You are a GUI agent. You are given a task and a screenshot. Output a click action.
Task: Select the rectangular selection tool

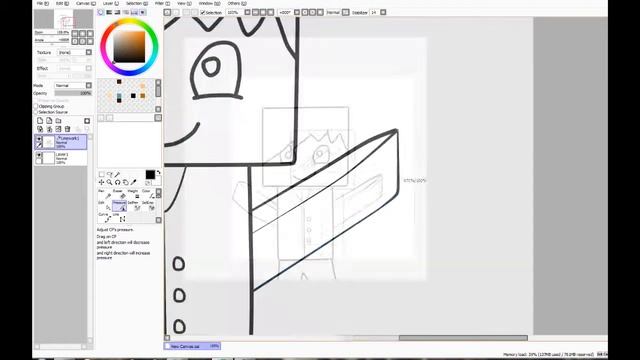[101, 175]
